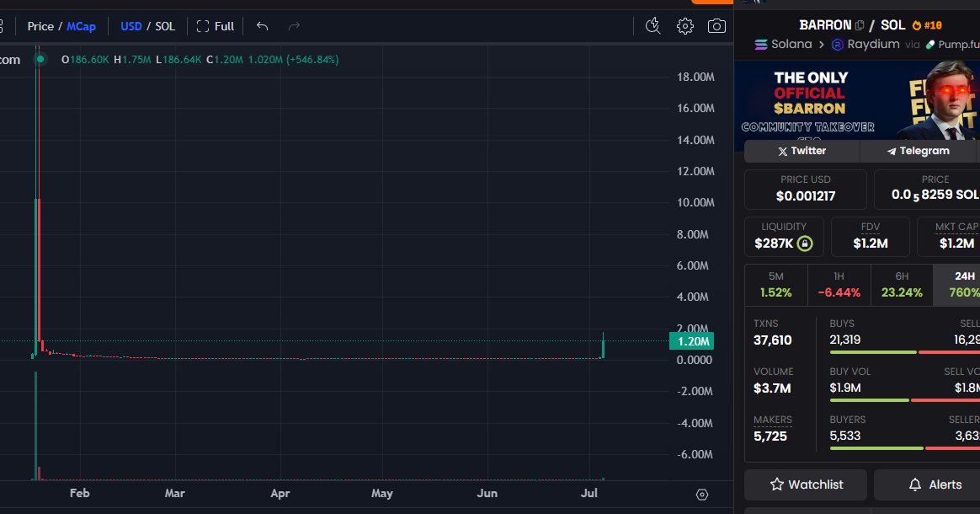Click the 10.00M label on price axis

pyautogui.click(x=695, y=202)
